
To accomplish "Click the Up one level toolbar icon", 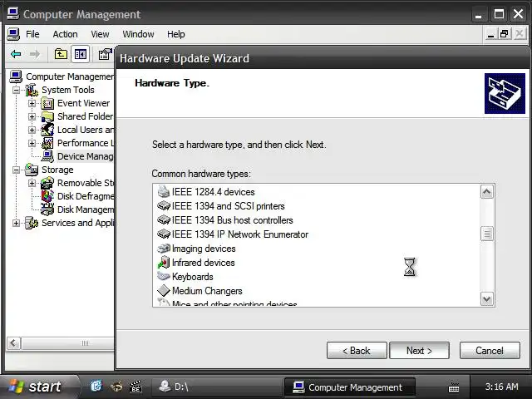I will pos(61,54).
